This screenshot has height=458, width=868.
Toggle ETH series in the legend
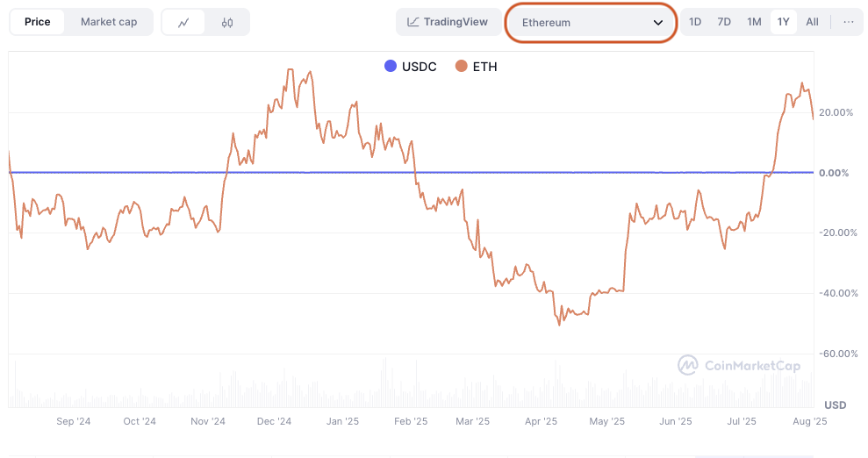[x=477, y=66]
